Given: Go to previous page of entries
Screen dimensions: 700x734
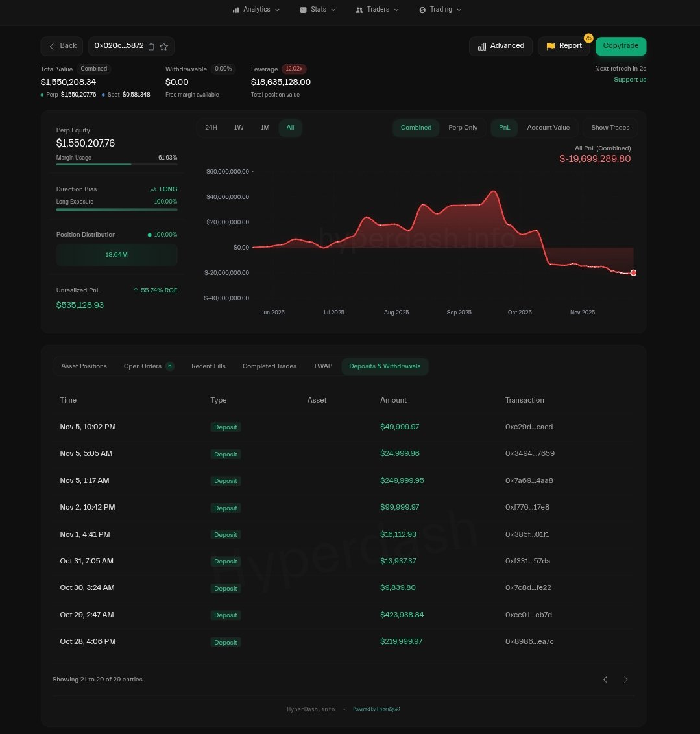Looking at the screenshot, I should tap(605, 680).
